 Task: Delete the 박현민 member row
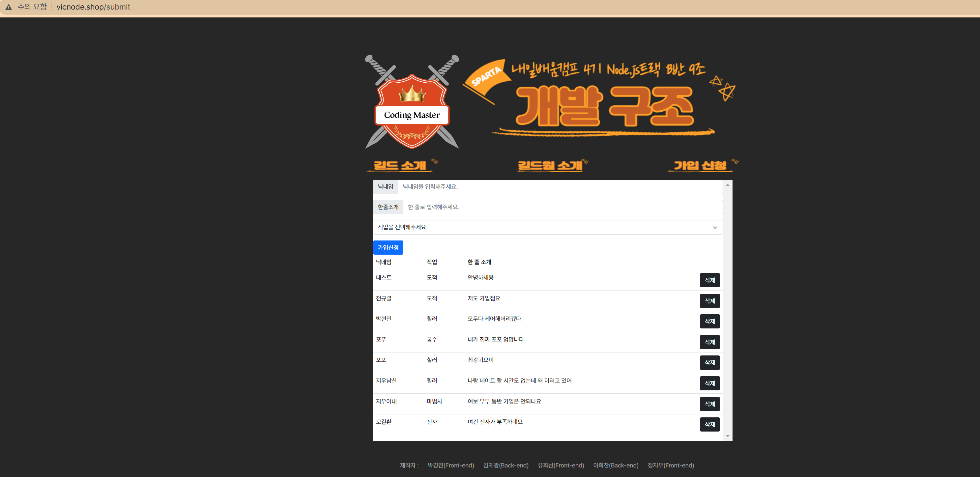point(709,321)
